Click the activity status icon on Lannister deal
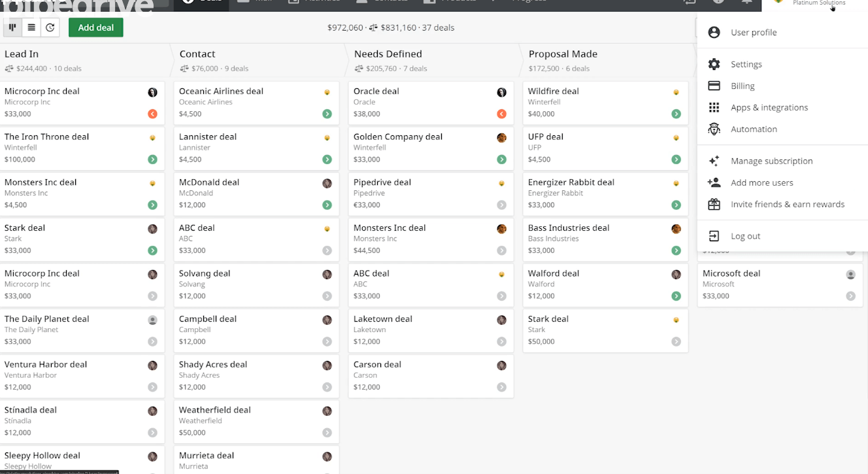 (327, 137)
